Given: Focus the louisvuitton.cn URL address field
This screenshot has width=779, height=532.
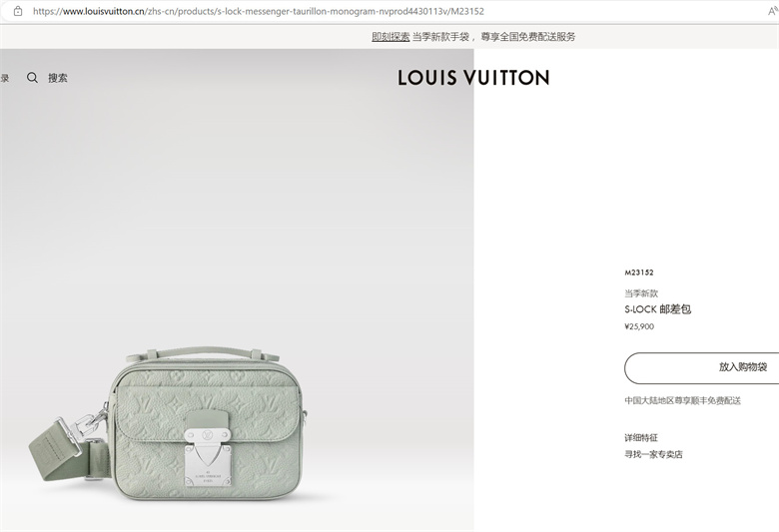Looking at the screenshot, I should coord(259,11).
